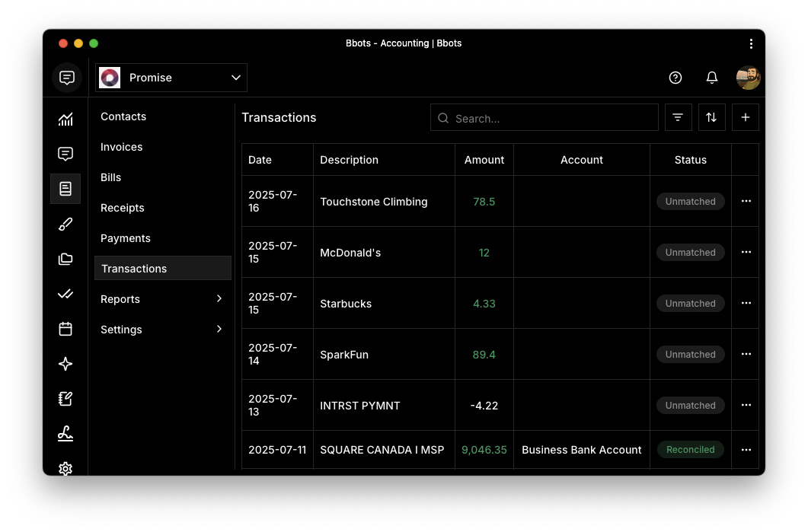Open more options for Touchstone Climbing row
Viewport: 808px width, 532px height.
click(x=746, y=202)
